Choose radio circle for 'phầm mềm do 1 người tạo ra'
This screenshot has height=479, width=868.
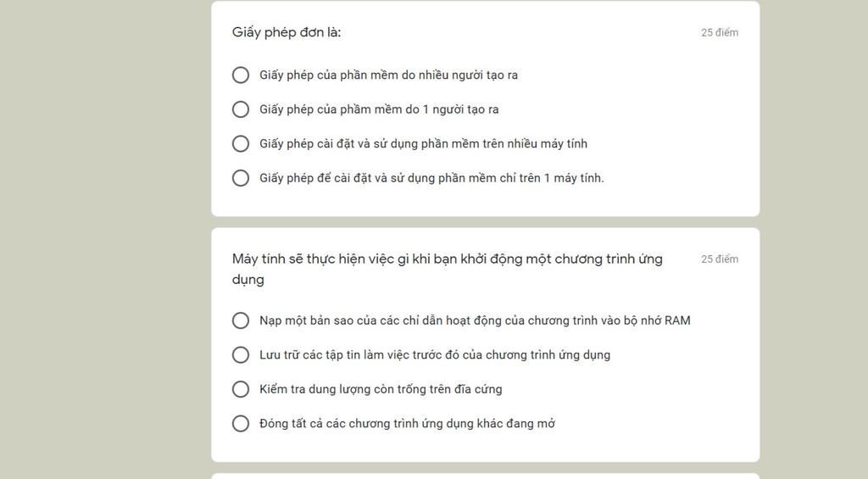pos(240,109)
